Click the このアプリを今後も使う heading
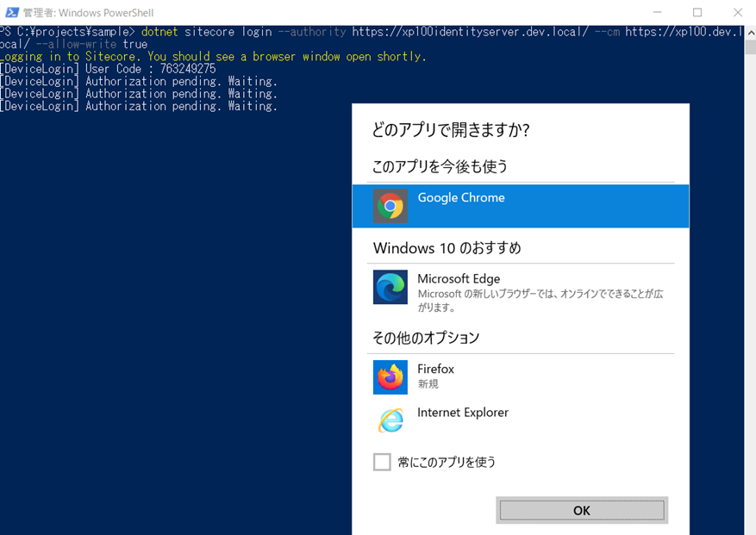This screenshot has height=535, width=756. coord(440,167)
